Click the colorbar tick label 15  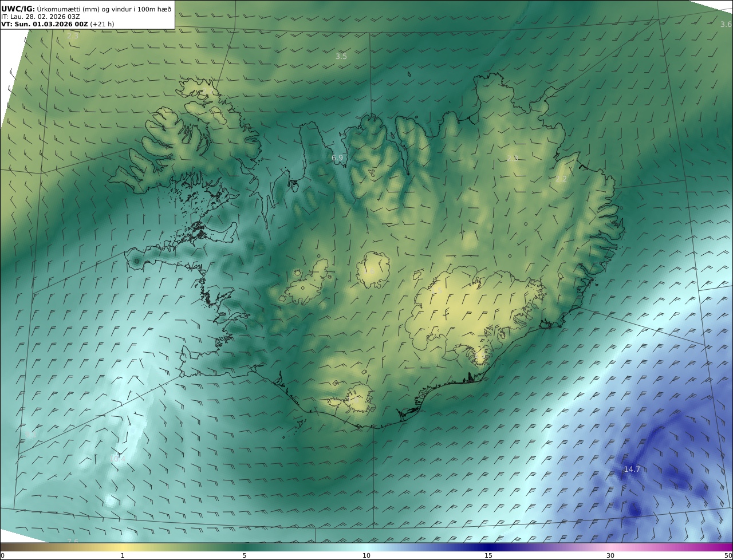click(x=488, y=555)
